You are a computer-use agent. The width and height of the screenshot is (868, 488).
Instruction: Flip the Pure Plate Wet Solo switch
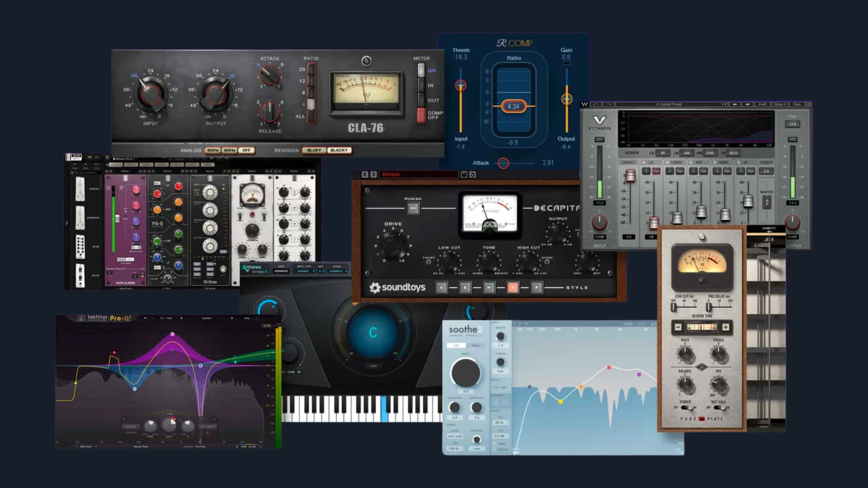coord(719,408)
